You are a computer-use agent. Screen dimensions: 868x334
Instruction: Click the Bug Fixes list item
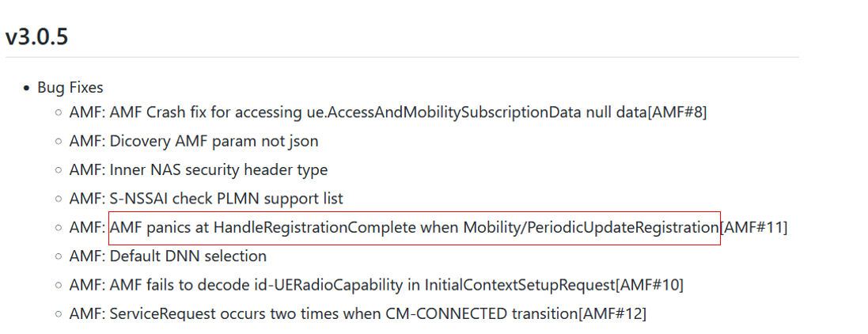pyautogui.click(x=70, y=88)
